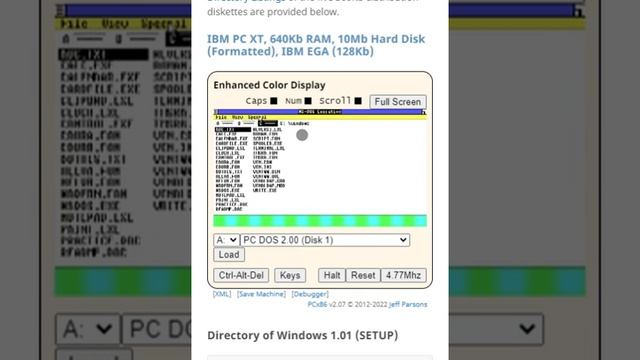Select PRACTICE.DOC in the file list
The image size is (640, 360).
[x=231, y=204]
